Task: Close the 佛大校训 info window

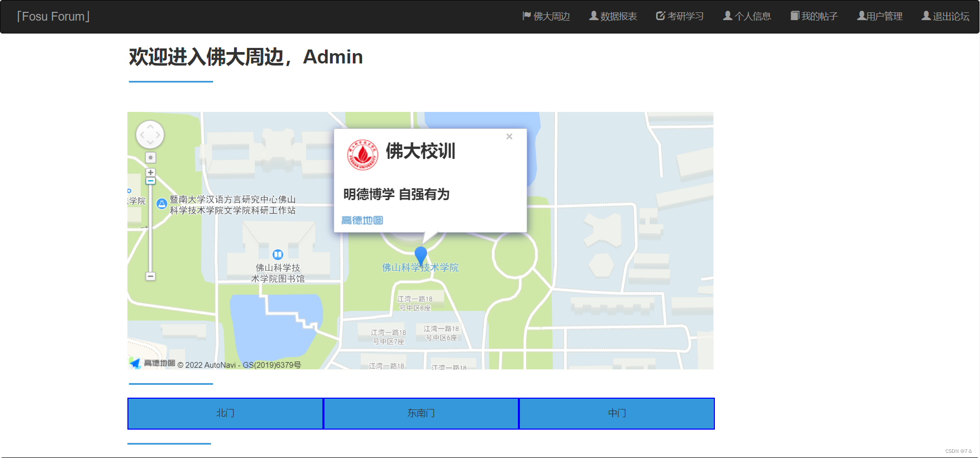Action: tap(509, 137)
